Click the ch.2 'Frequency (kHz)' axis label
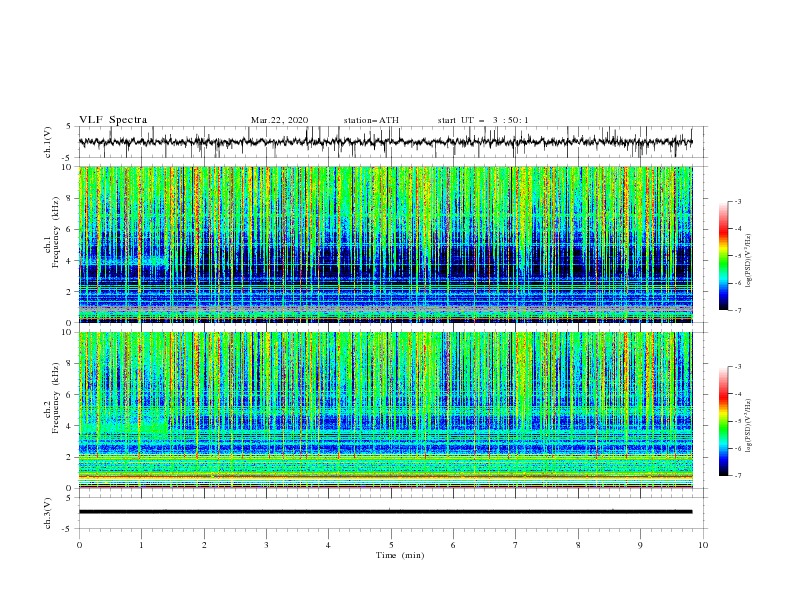 click(x=56, y=398)
